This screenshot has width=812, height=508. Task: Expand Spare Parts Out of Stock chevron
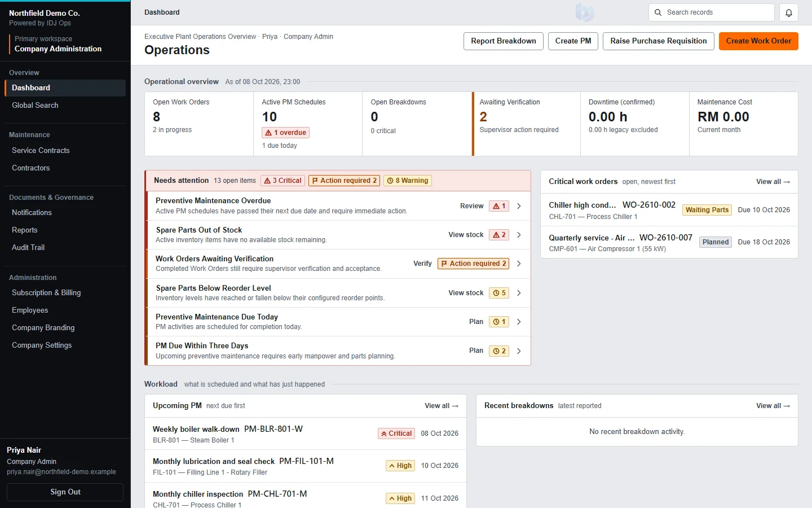click(x=519, y=235)
